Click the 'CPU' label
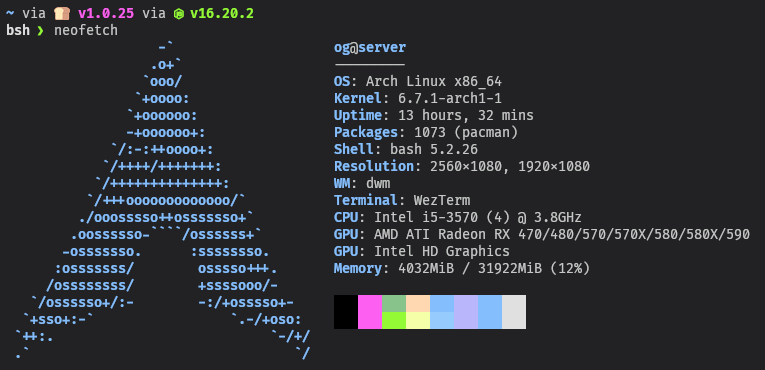 tap(346, 218)
